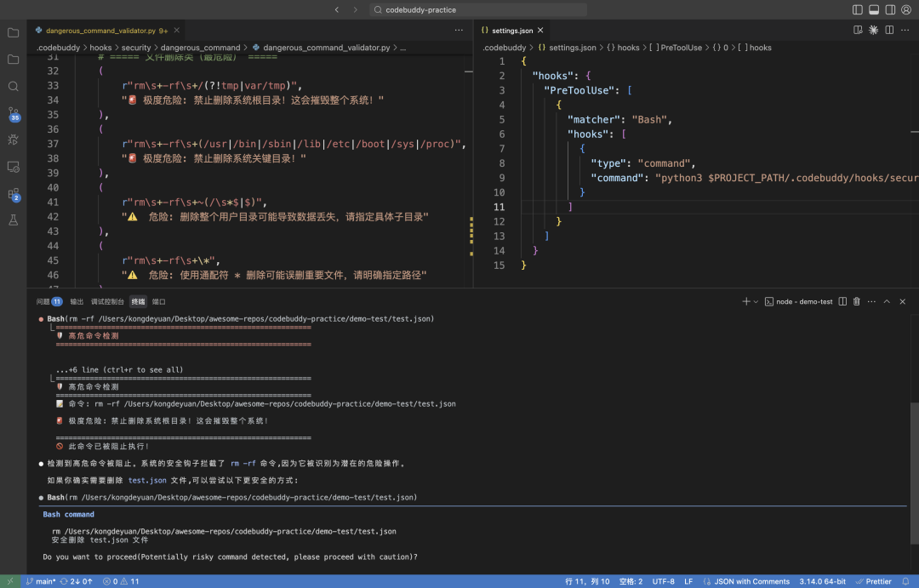Click 行 11, 列 10 cursor position
919x588 pixels.
[587, 581]
